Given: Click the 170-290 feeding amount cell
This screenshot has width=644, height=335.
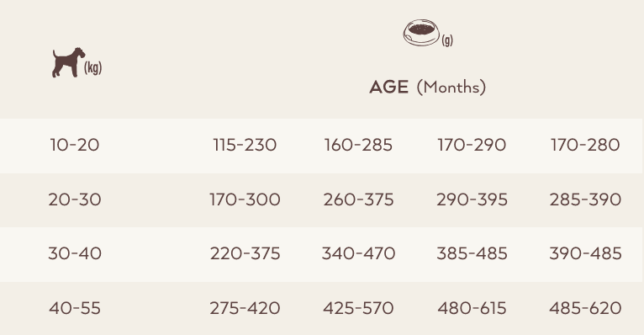Looking at the screenshot, I should pos(472,145).
